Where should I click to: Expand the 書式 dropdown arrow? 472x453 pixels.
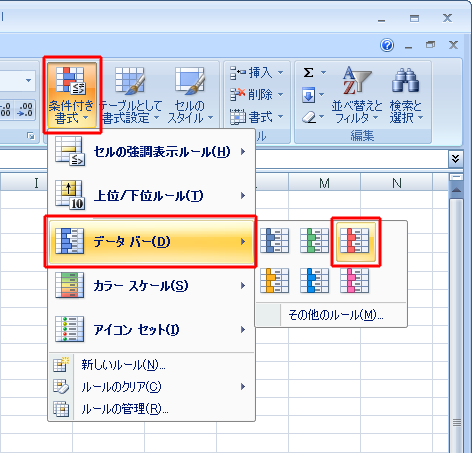click(x=280, y=117)
